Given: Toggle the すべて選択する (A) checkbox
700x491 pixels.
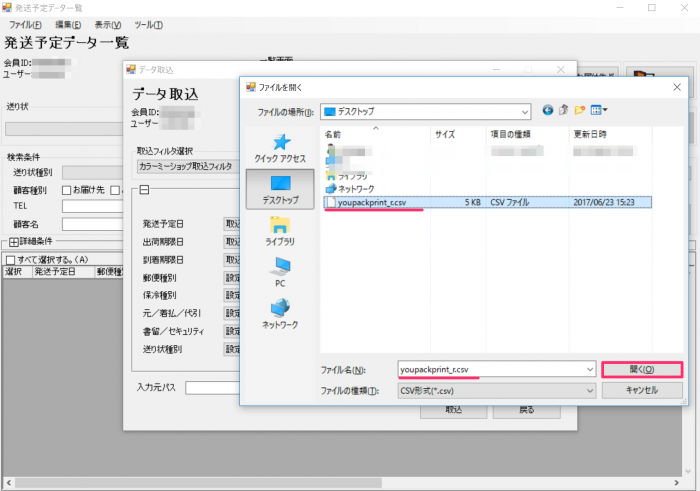Looking at the screenshot, I should 11,260.
